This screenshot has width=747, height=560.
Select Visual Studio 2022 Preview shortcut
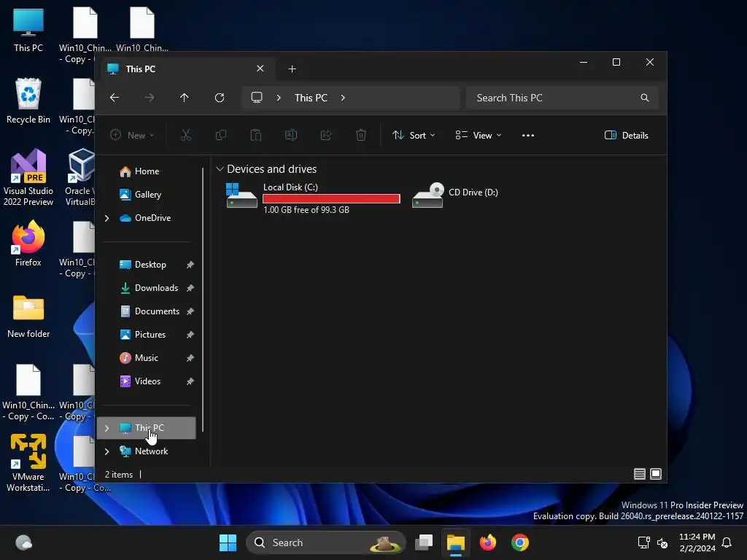click(28, 177)
